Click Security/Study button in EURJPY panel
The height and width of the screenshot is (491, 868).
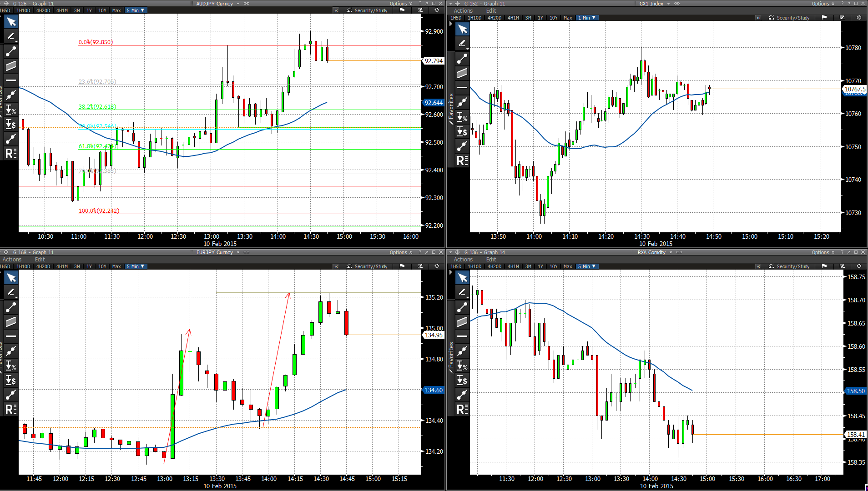tap(367, 266)
